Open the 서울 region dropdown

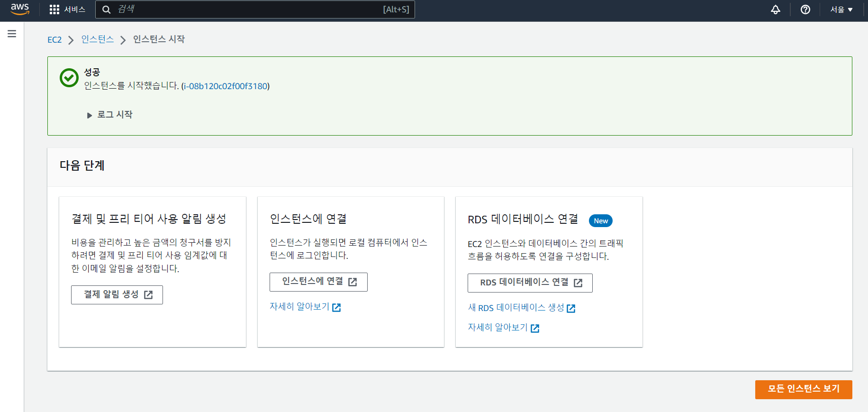841,9
